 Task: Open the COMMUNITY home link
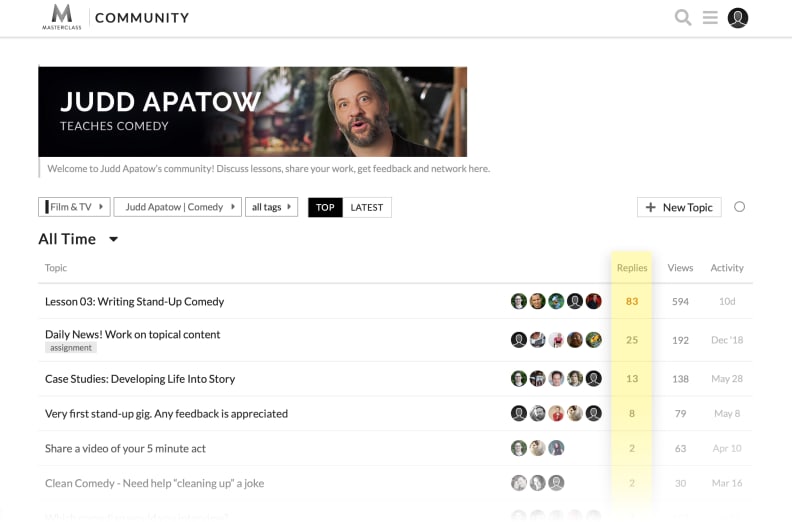pyautogui.click(x=142, y=18)
